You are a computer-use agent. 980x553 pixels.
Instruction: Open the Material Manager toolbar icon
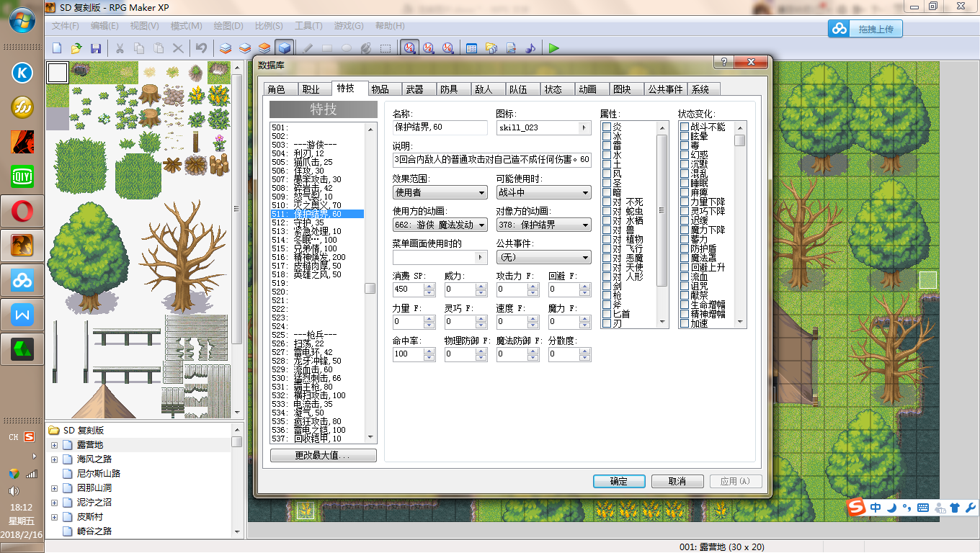[491, 48]
